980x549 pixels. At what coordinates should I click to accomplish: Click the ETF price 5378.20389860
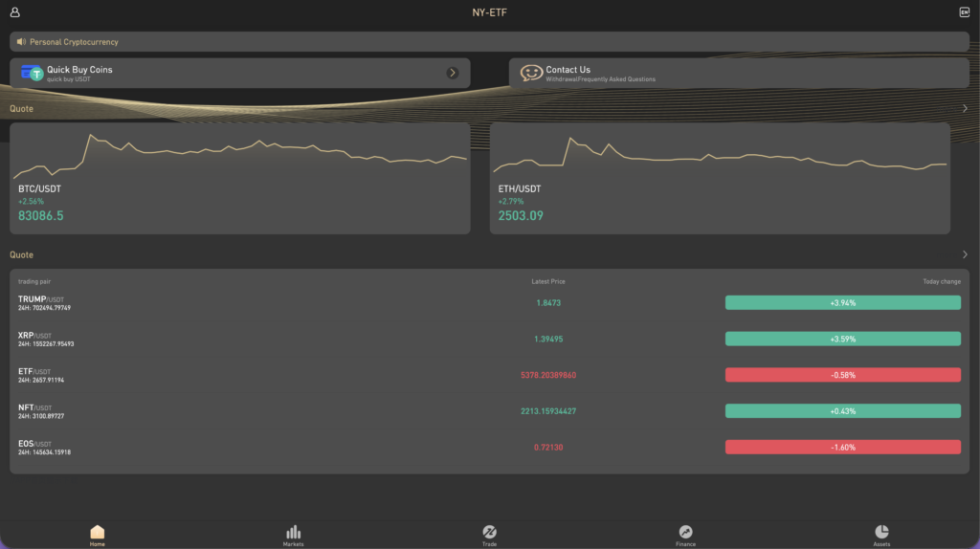pyautogui.click(x=548, y=375)
